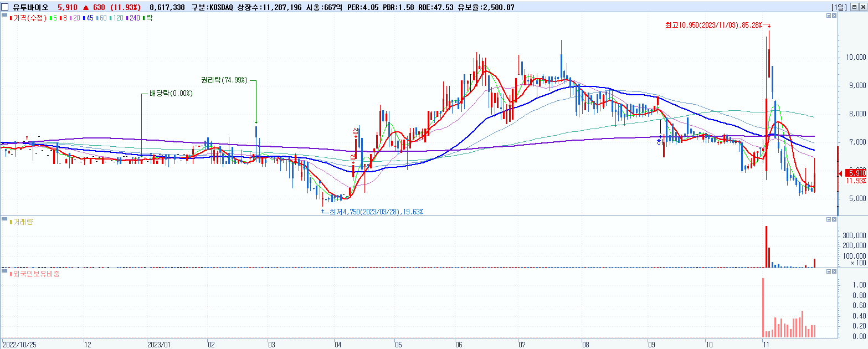Image resolution: width=868 pixels, height=349 pixels.
Task: Click the PBR:1.58 value
Action: [399, 7]
